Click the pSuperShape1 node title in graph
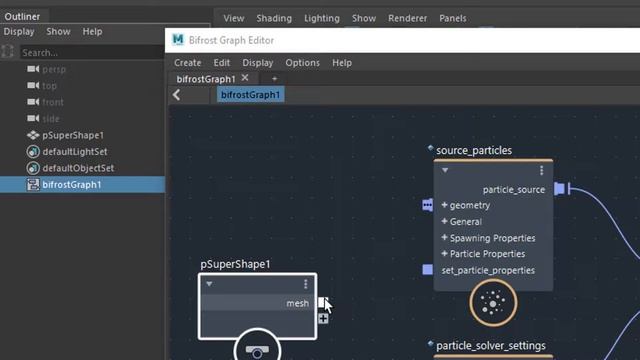This screenshot has width=640, height=360. point(235,264)
